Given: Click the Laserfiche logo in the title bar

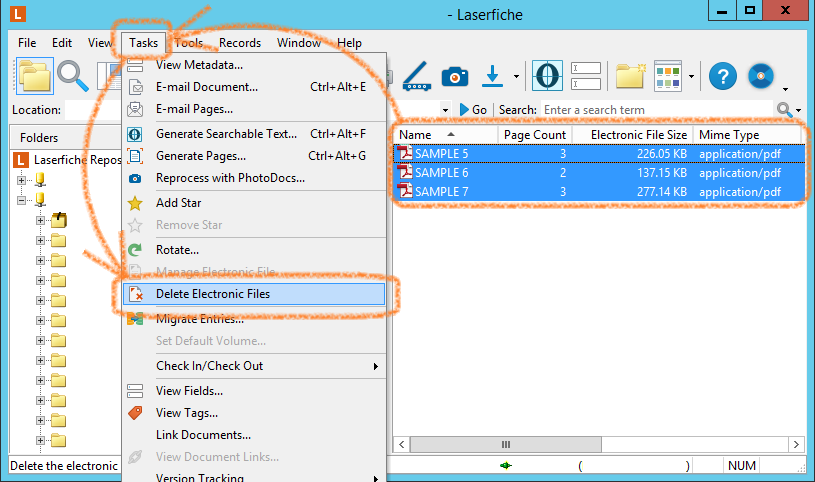Looking at the screenshot, I should click(x=18, y=14).
